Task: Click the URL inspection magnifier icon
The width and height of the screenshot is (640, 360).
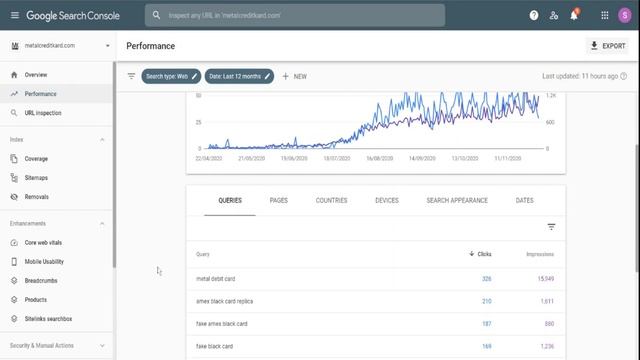Action: click(14, 113)
